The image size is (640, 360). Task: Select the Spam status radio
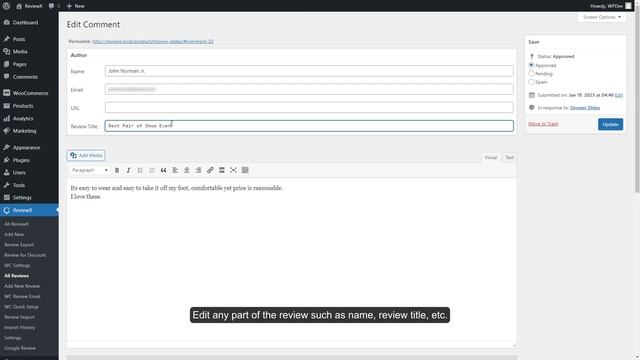531,82
